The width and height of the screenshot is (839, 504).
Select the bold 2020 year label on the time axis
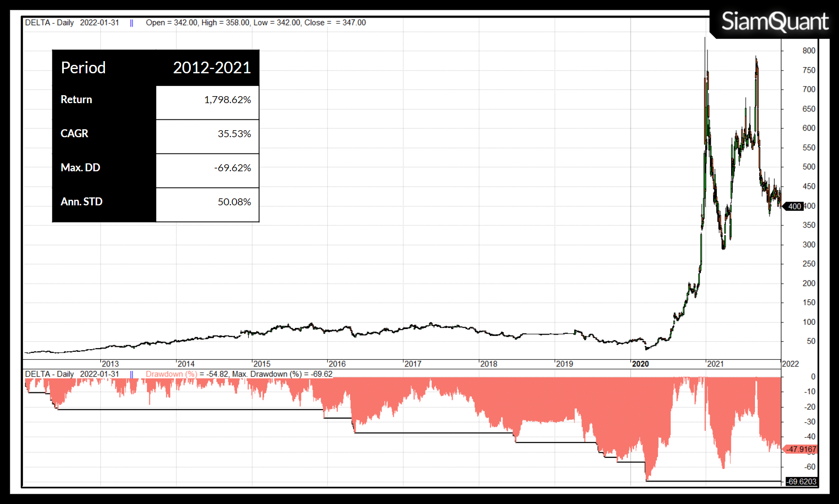coord(640,364)
